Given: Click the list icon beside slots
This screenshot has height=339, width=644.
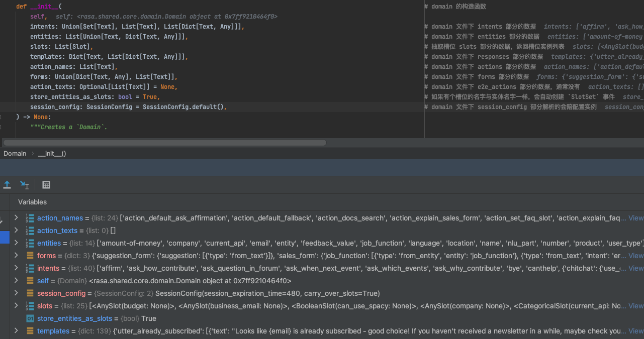Looking at the screenshot, I should pyautogui.click(x=30, y=306).
